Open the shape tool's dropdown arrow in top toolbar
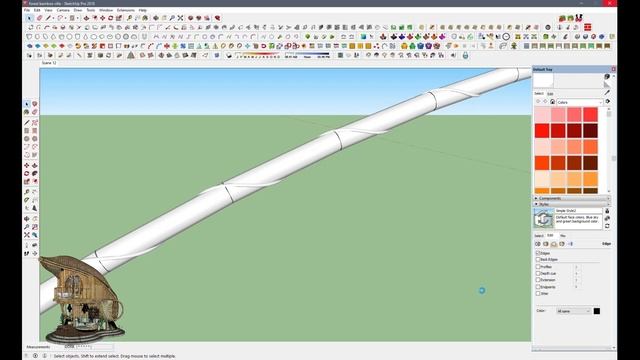Viewport: 640px width, 360px height. click(78, 18)
